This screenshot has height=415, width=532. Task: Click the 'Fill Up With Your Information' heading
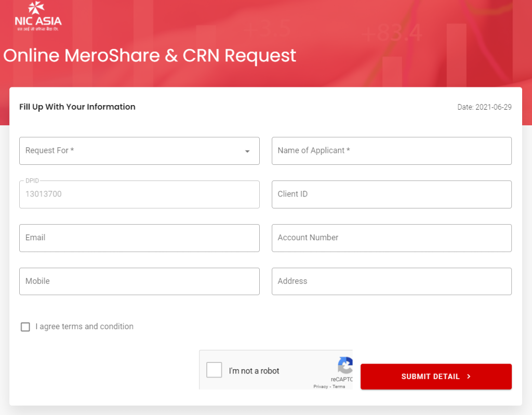pos(77,107)
